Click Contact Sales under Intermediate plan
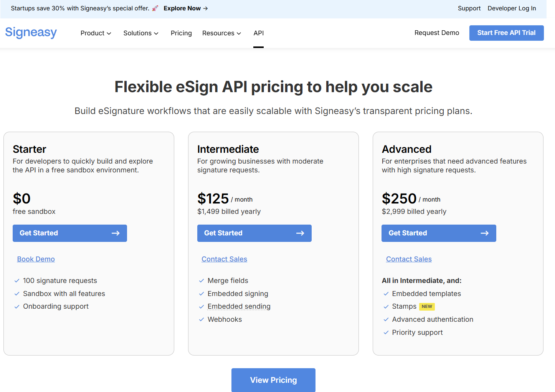555x392 pixels. tap(225, 259)
